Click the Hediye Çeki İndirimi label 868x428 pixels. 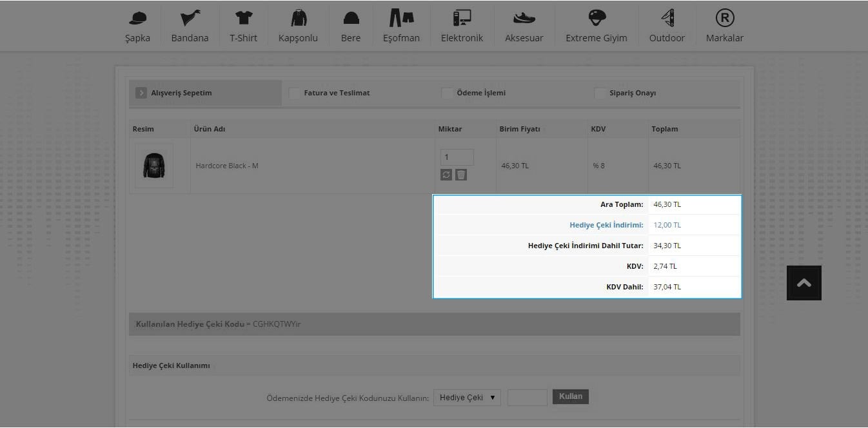[606, 225]
